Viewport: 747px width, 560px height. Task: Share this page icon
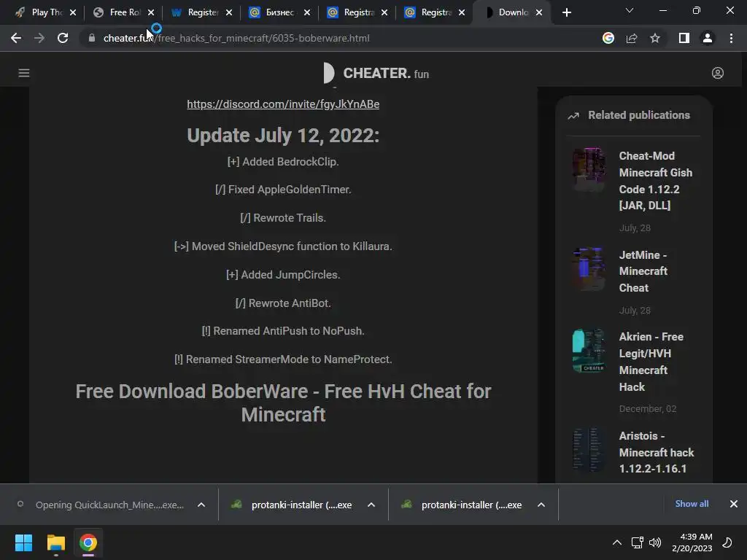coord(632,38)
